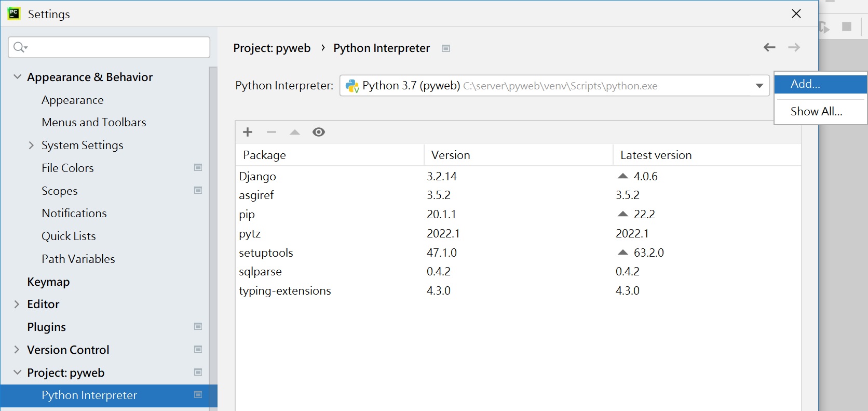Select the typing-extensions package row
The height and width of the screenshot is (411, 868).
[x=518, y=290]
